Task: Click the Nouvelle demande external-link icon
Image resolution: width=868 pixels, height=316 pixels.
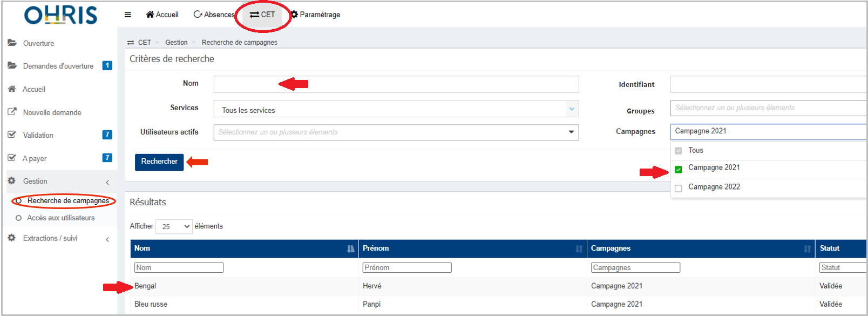Action: [12, 112]
